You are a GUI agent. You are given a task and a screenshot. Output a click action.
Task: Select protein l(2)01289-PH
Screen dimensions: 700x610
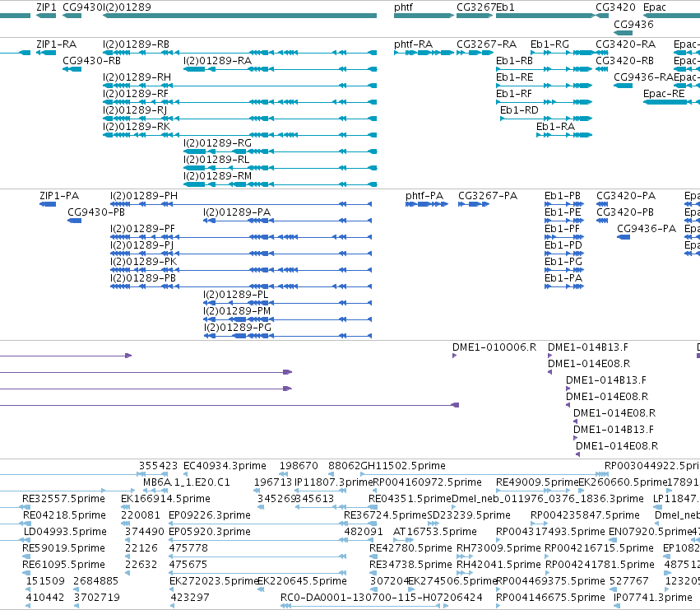point(144,196)
